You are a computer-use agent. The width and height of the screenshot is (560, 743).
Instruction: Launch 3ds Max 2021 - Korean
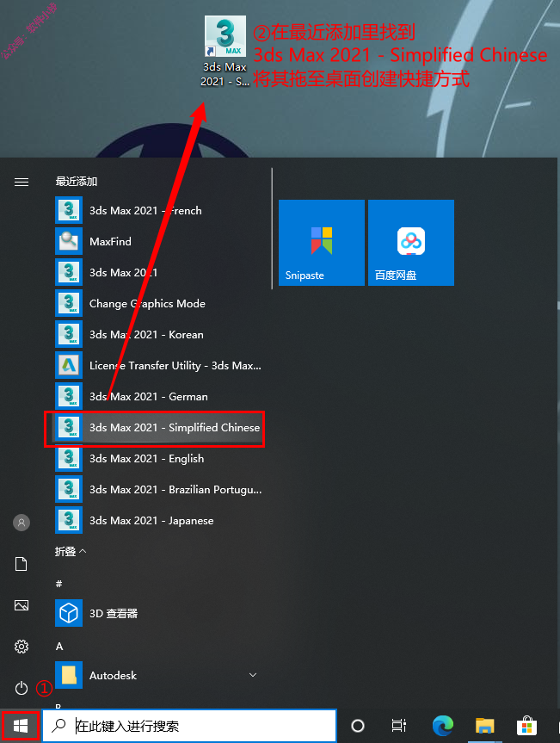158,335
